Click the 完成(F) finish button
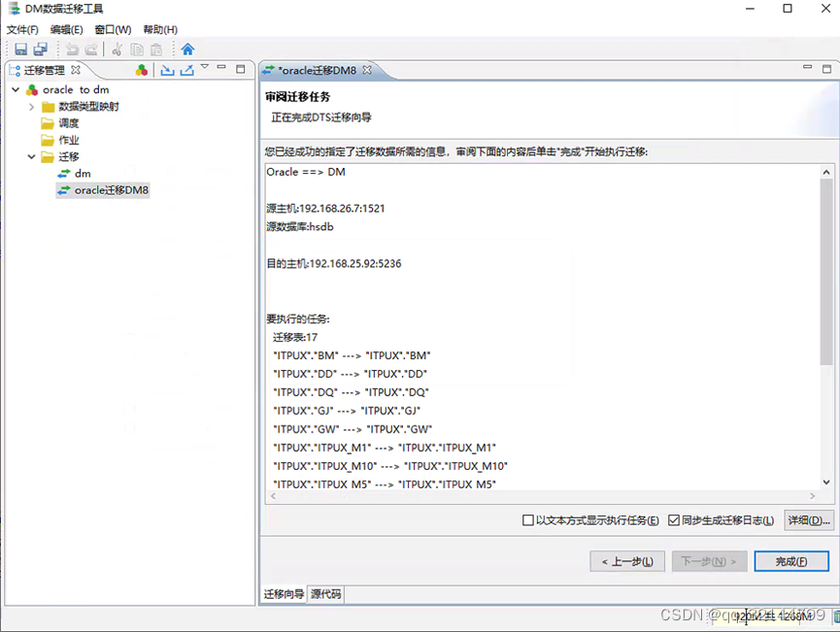This screenshot has height=632, width=840. [791, 561]
